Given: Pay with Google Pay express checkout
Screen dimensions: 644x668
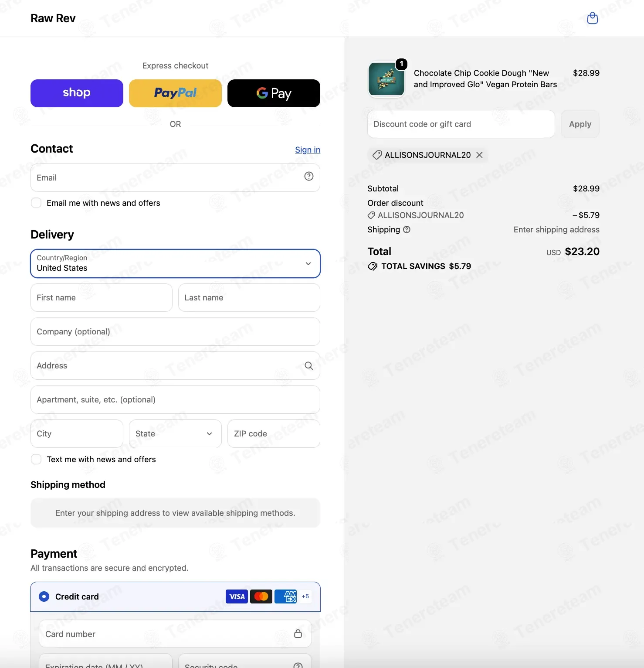Looking at the screenshot, I should [274, 93].
